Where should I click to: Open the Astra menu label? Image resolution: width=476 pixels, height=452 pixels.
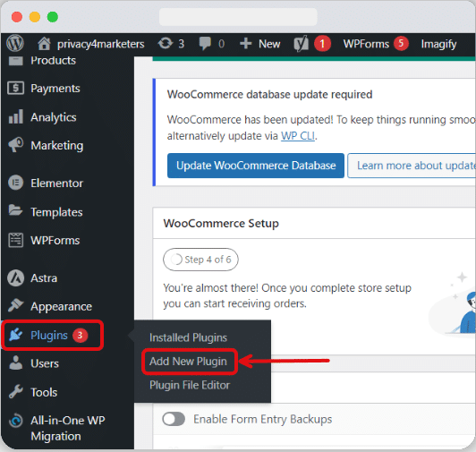click(44, 278)
